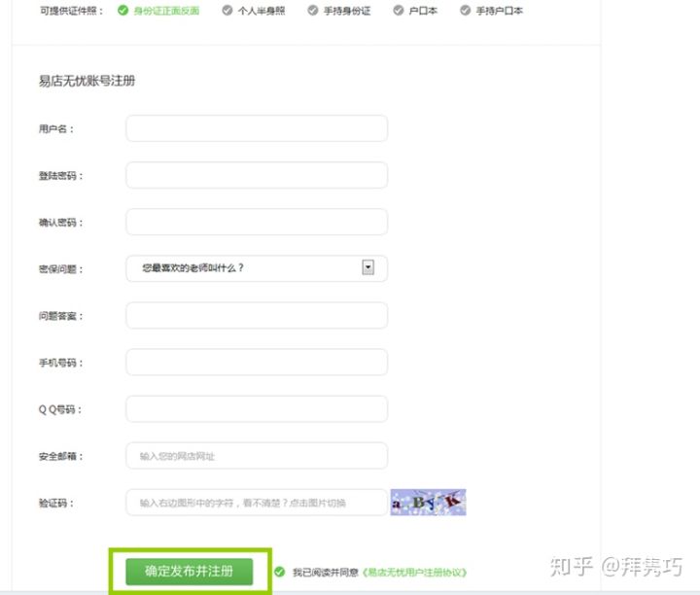700x595 pixels.
Task: Click the 问题答案 input field
Action: [x=257, y=316]
